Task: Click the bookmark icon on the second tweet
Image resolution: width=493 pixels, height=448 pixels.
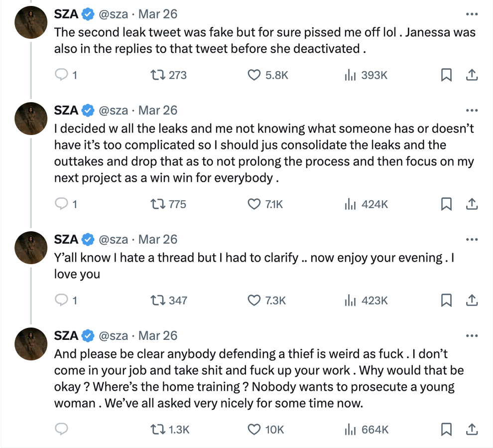Action: [446, 204]
